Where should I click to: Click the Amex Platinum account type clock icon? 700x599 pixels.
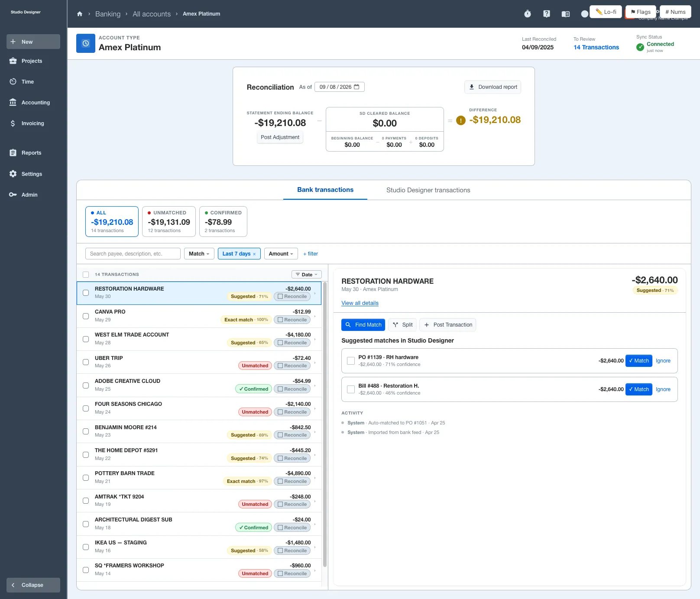point(86,43)
